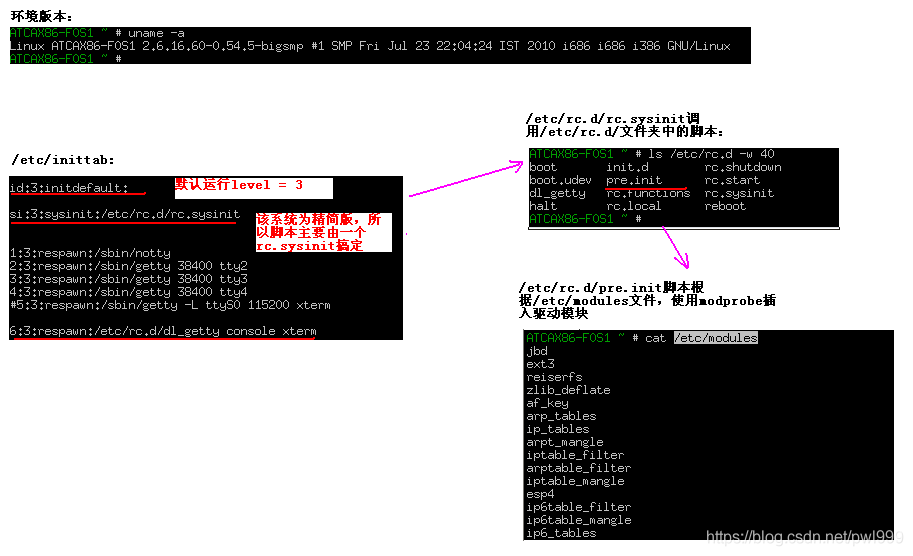913x556 pixels.
Task: Select 'rc.sysinit' in the rc.d listing
Action: (739, 193)
